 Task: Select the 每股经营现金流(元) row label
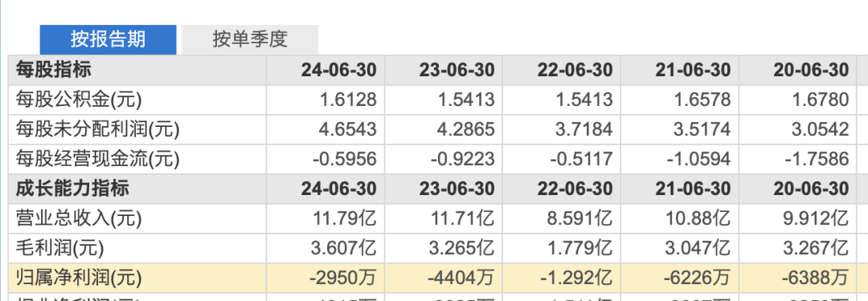tap(98, 160)
